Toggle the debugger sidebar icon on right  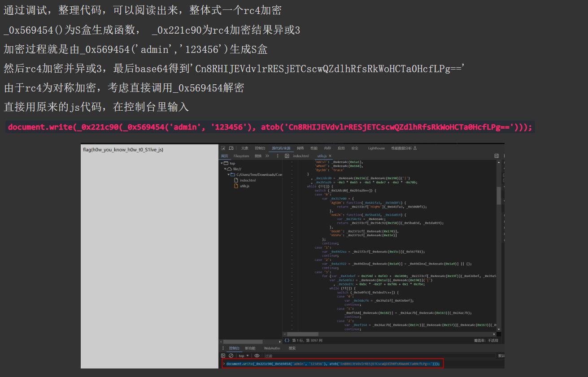497,156
